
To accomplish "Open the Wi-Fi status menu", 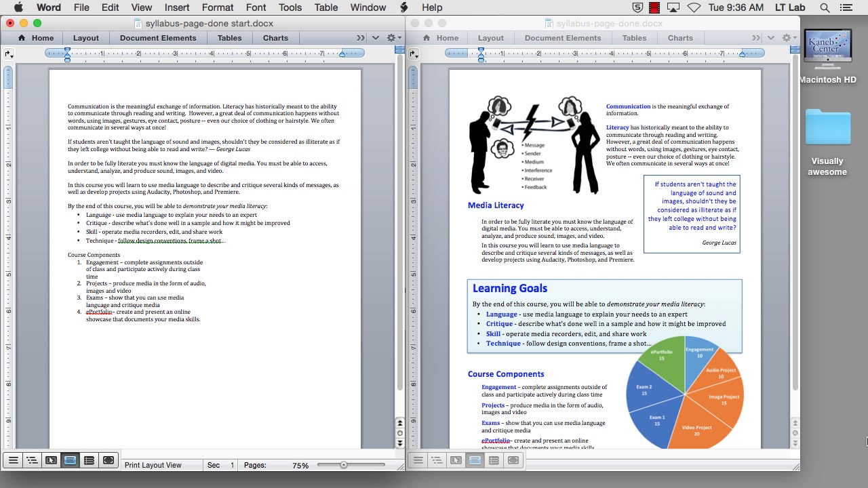I will coord(694,7).
